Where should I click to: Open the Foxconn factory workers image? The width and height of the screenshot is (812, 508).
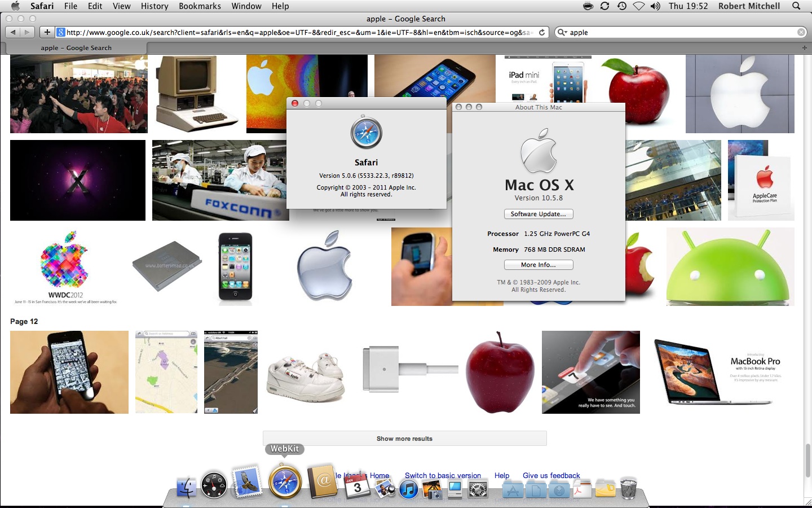pyautogui.click(x=220, y=180)
